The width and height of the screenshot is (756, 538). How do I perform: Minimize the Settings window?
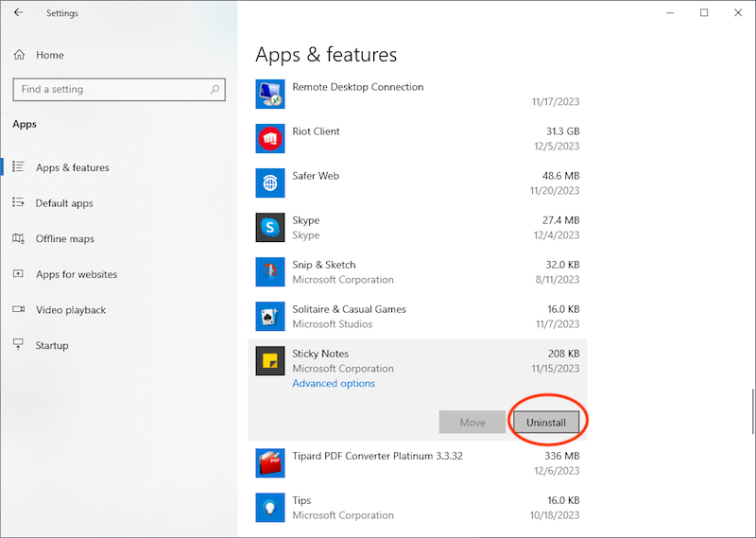(x=670, y=12)
